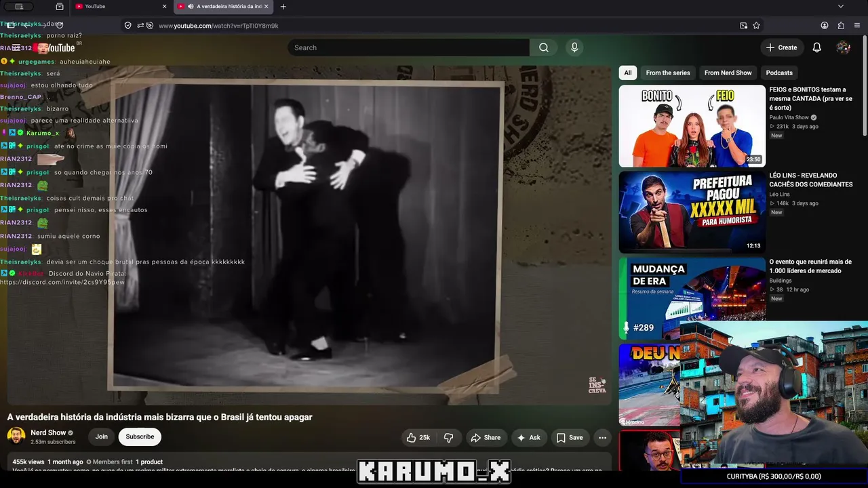
Task: Select the 'All' filter chip
Action: [628, 73]
